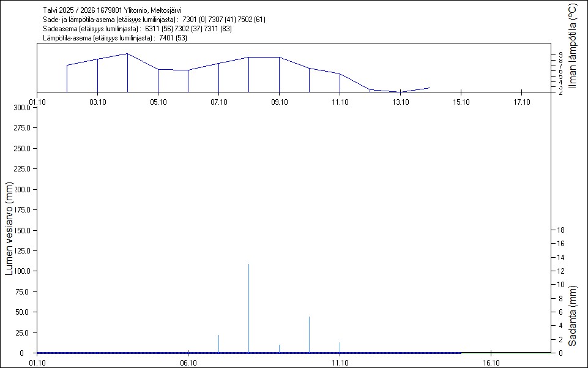Click the 150.0 label on snow axis

22,230
